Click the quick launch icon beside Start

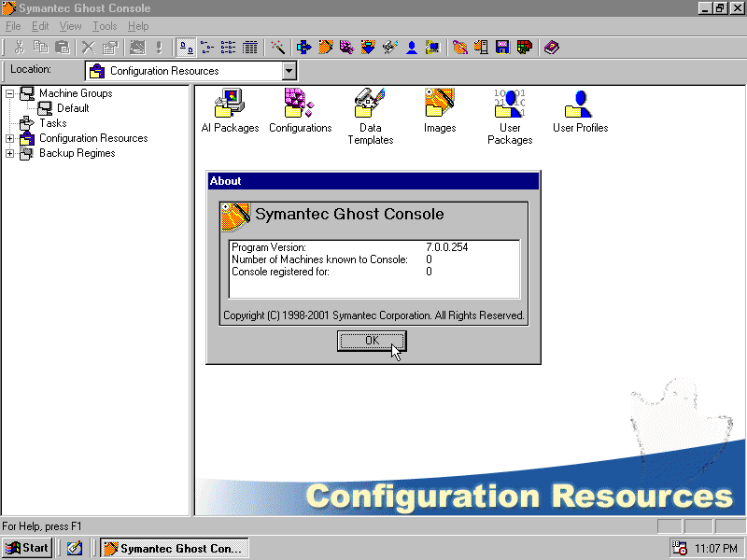tap(75, 548)
